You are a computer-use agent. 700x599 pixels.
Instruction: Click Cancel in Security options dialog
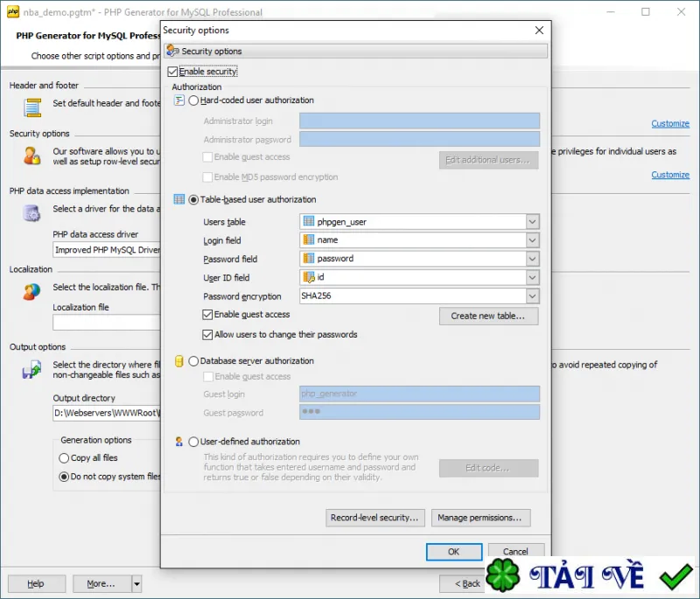tap(515, 551)
